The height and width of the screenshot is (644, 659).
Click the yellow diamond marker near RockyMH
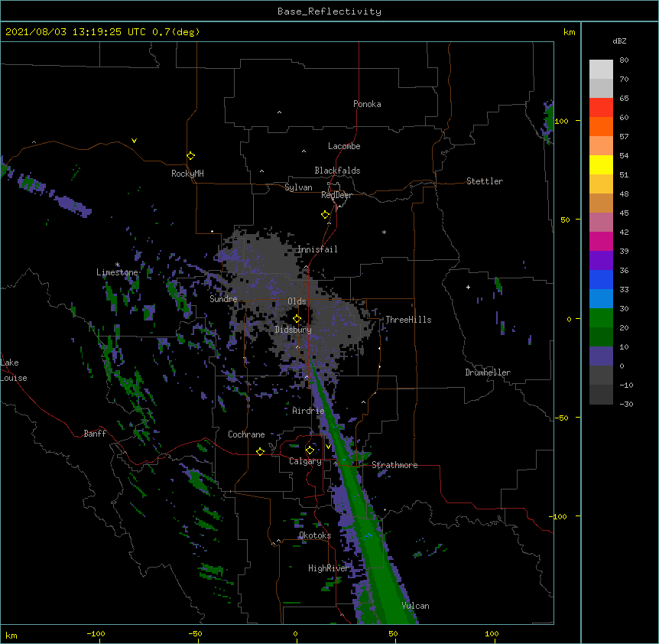(190, 156)
